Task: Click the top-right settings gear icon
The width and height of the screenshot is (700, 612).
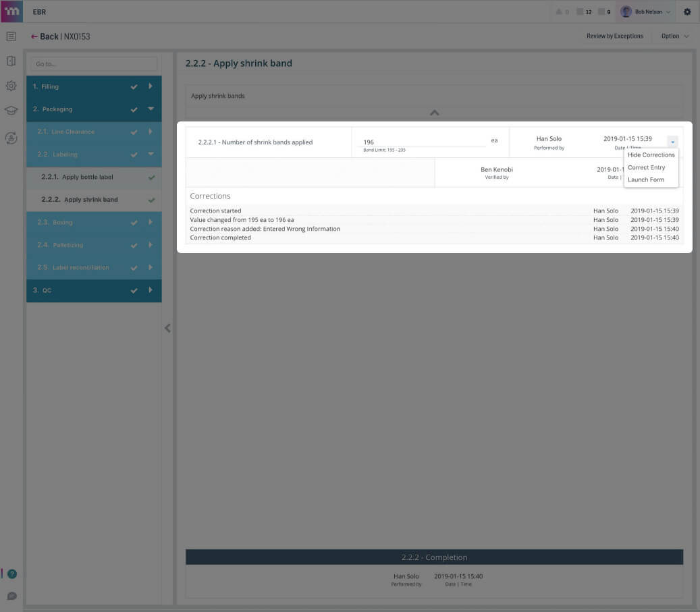Action: (687, 11)
